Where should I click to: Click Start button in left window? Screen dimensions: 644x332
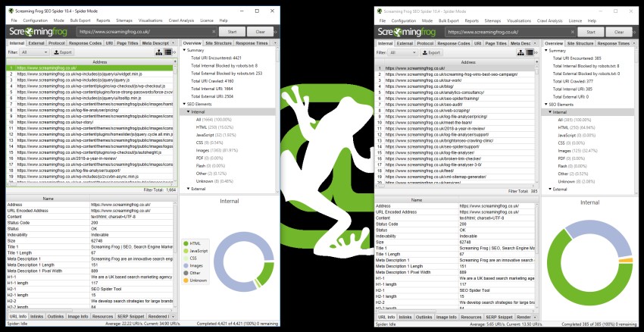point(232,32)
